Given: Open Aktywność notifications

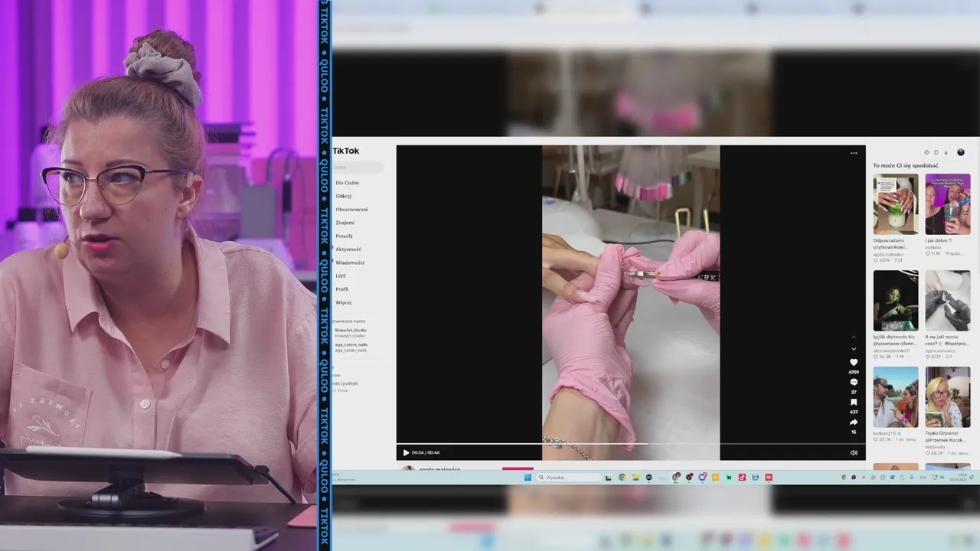Looking at the screenshot, I should (348, 249).
